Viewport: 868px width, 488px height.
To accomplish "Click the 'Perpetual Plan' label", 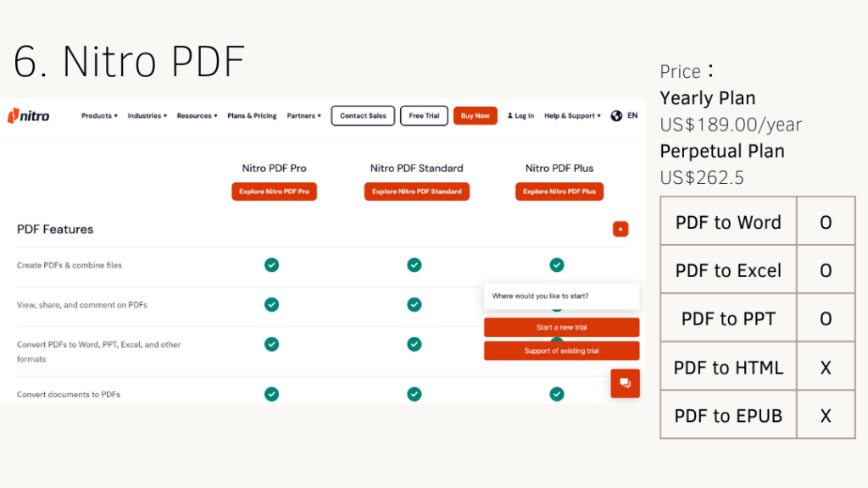I will (722, 151).
